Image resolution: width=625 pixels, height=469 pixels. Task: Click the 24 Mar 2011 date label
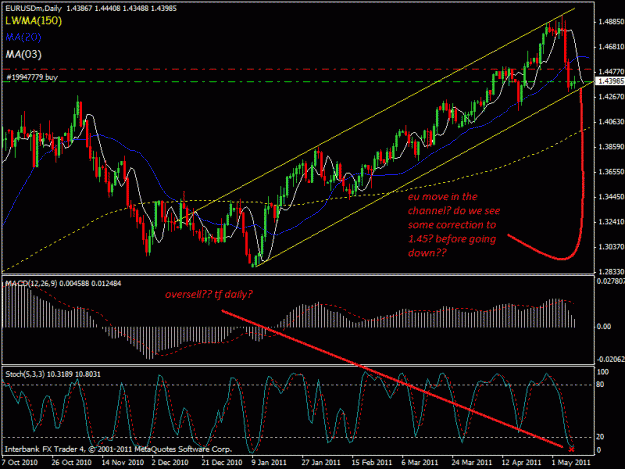coord(472,463)
